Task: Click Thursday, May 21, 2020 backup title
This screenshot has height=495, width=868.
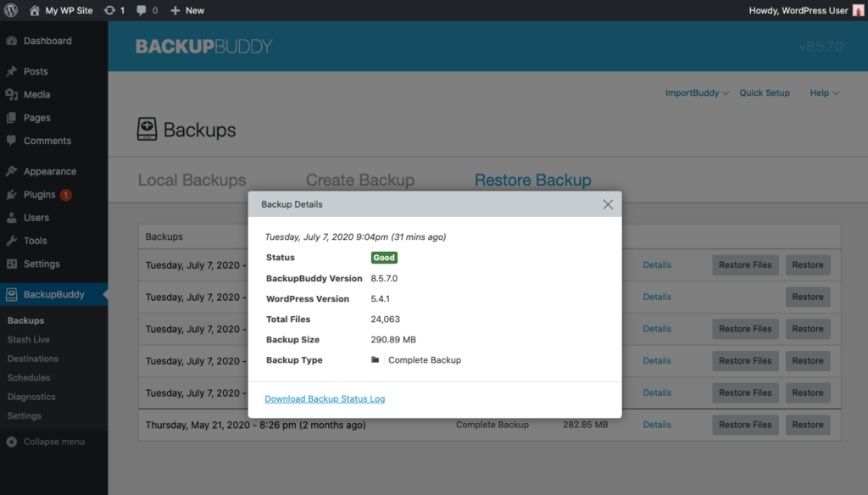Action: [255, 425]
